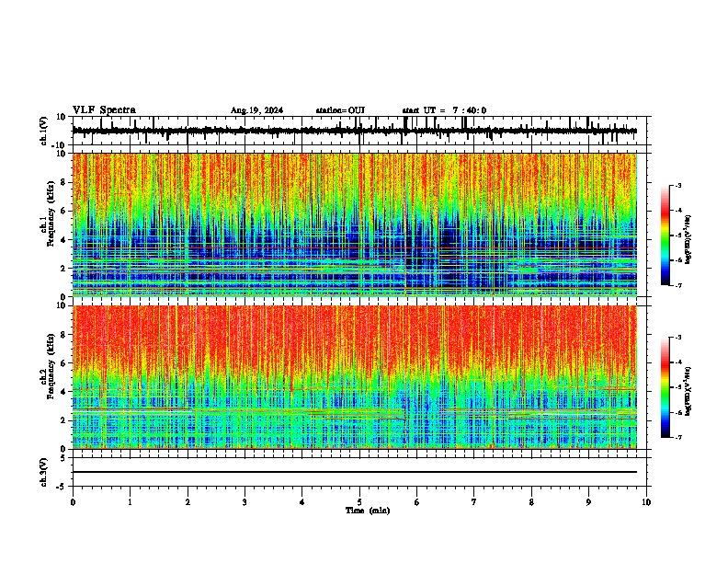Click time axis tick label '7'
The height and width of the screenshot is (563, 728).
[x=474, y=502]
